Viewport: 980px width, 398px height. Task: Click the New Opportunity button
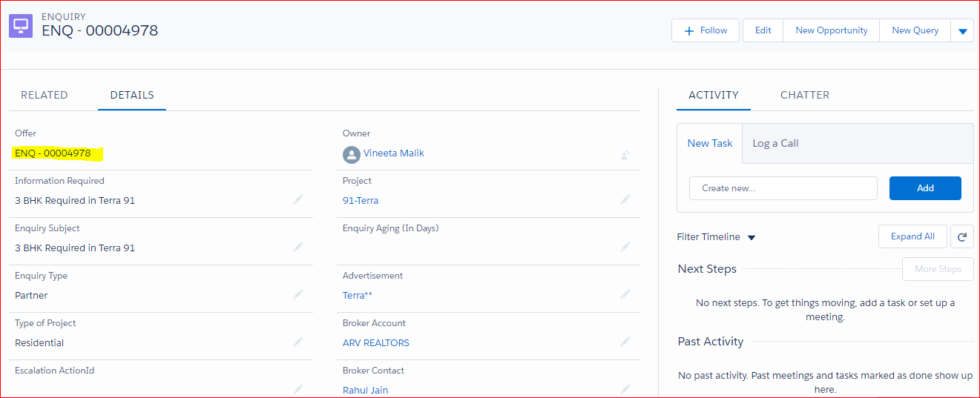tap(831, 30)
